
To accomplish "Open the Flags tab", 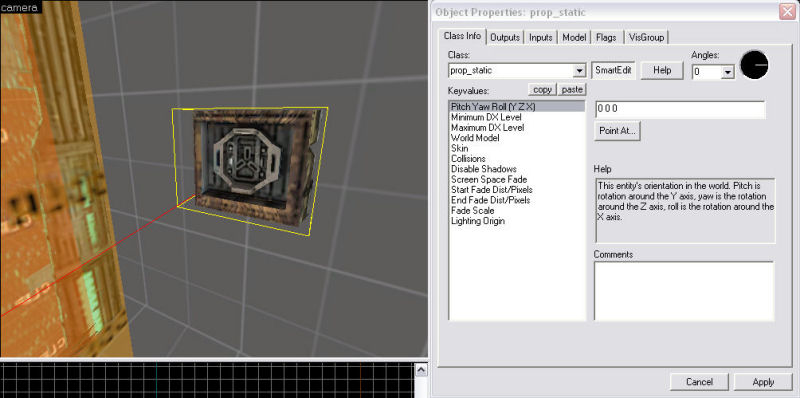I will [x=606, y=37].
